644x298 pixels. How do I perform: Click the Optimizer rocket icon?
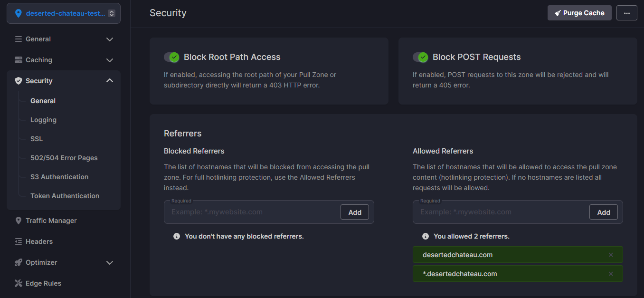(x=19, y=262)
